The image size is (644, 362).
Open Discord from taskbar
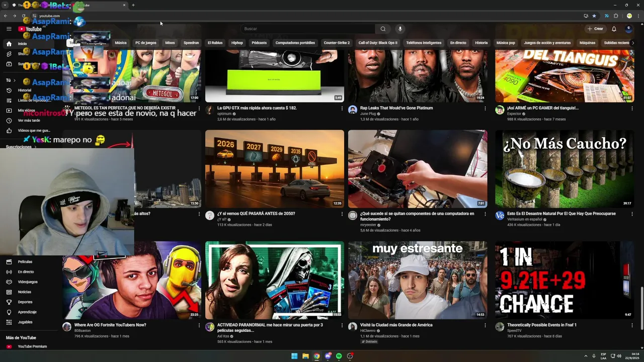328,356
